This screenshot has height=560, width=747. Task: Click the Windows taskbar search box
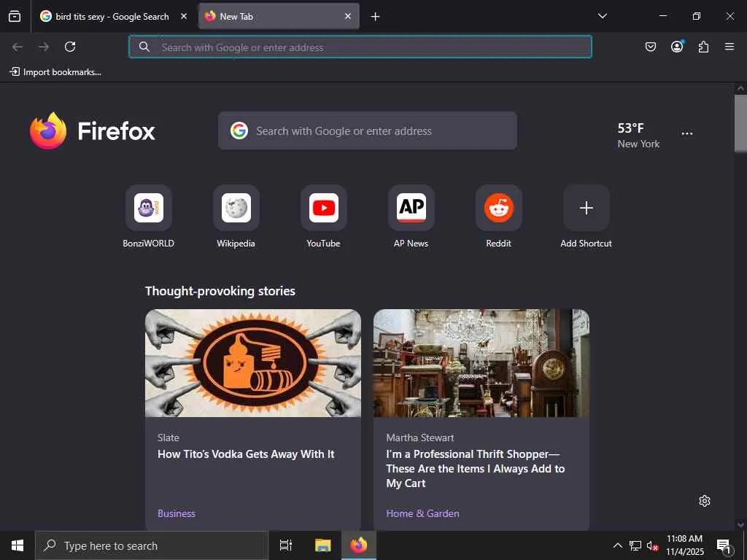[x=152, y=545]
